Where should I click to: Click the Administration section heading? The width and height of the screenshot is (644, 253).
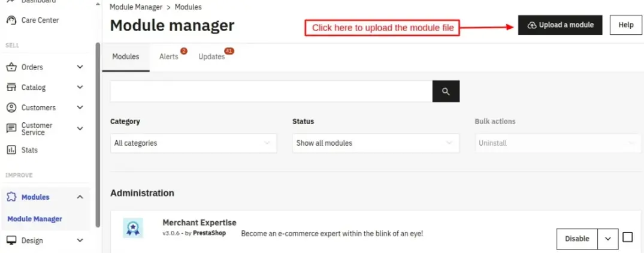142,193
